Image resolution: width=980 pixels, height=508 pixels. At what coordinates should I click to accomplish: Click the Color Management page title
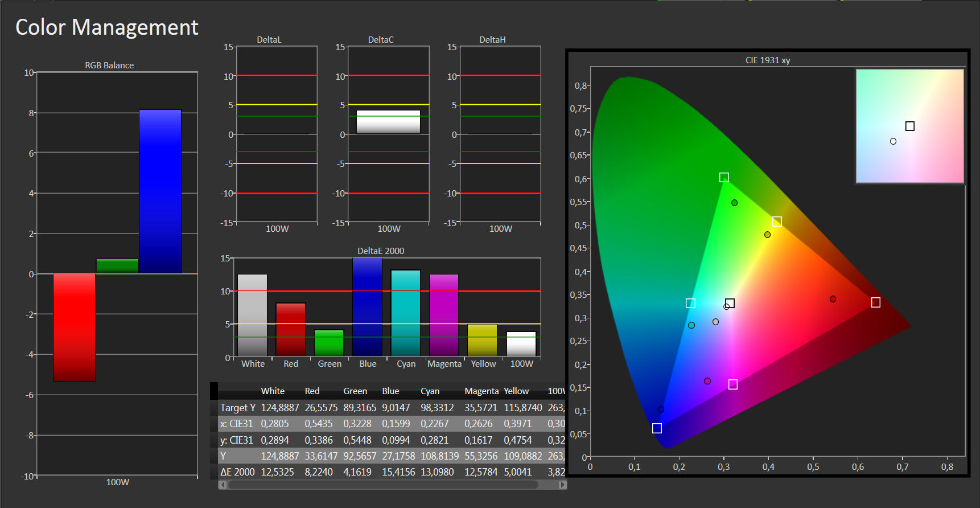[x=107, y=27]
